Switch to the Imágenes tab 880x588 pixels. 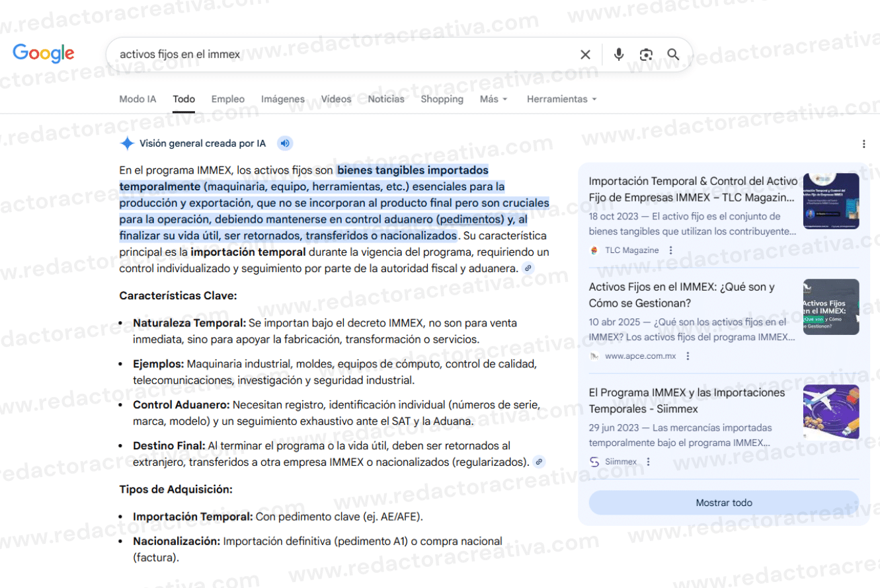283,99
